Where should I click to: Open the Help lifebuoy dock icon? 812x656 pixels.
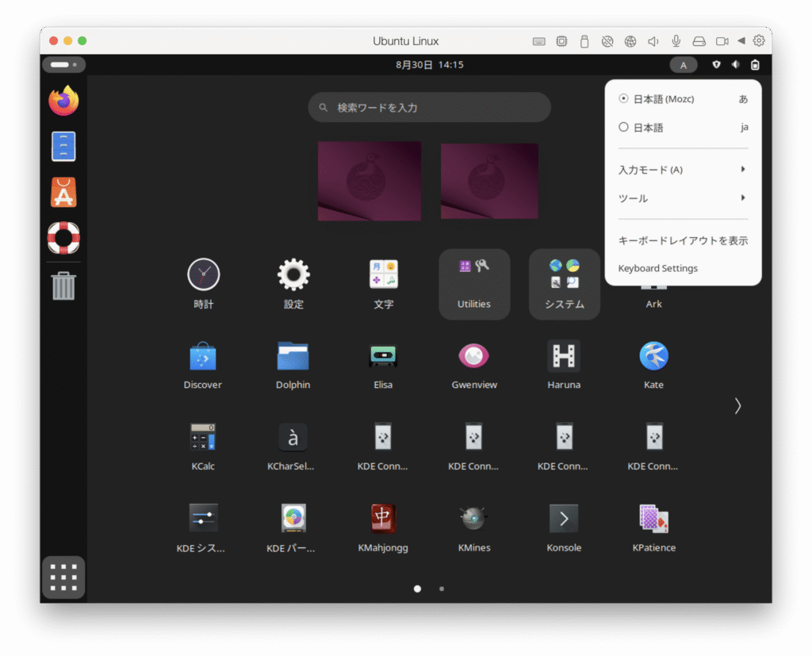click(x=63, y=238)
